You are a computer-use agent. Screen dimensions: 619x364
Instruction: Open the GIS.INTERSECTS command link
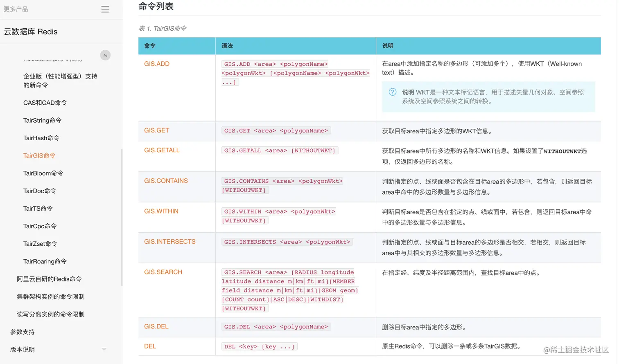[169, 241]
